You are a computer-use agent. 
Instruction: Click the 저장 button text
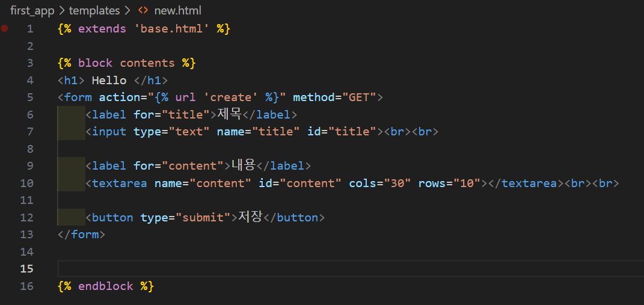click(x=250, y=217)
